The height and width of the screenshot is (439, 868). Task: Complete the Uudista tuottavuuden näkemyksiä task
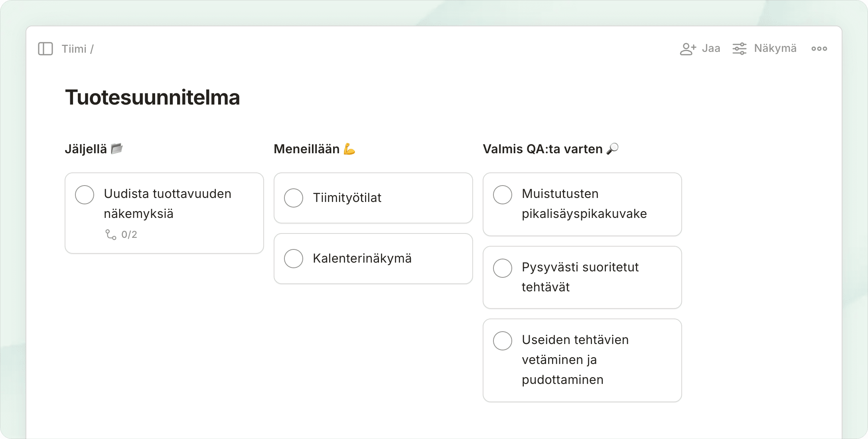tap(85, 195)
